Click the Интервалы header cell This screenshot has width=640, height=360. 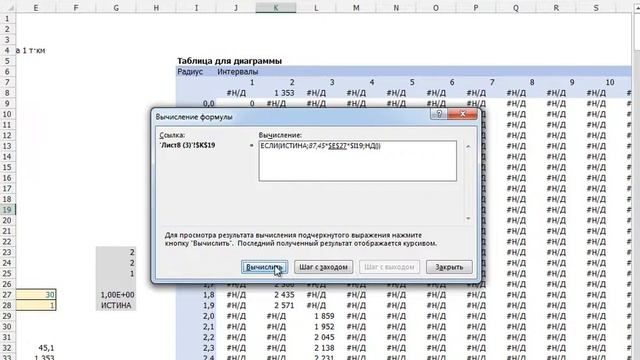coord(238,71)
